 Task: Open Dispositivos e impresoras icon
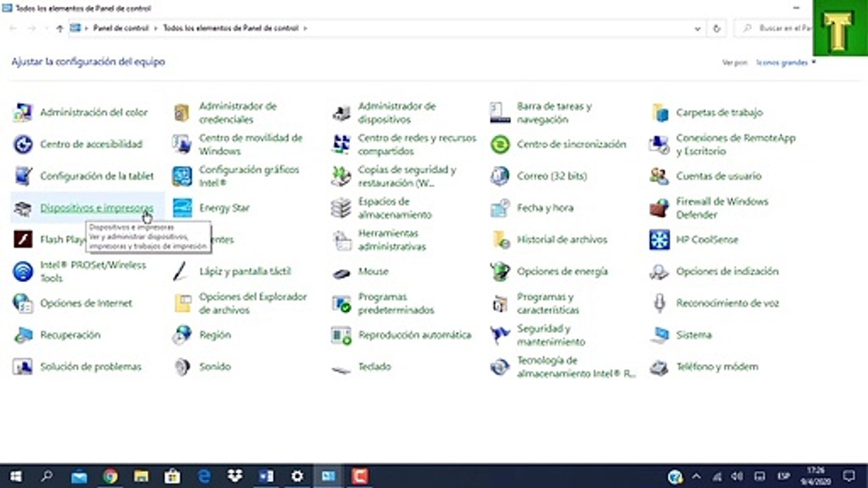pos(23,208)
